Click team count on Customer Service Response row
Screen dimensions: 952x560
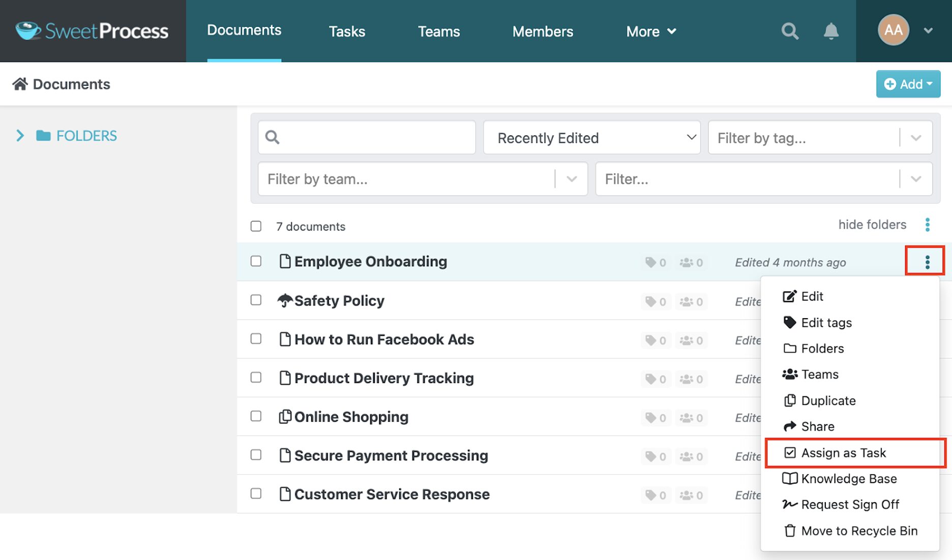click(x=692, y=494)
